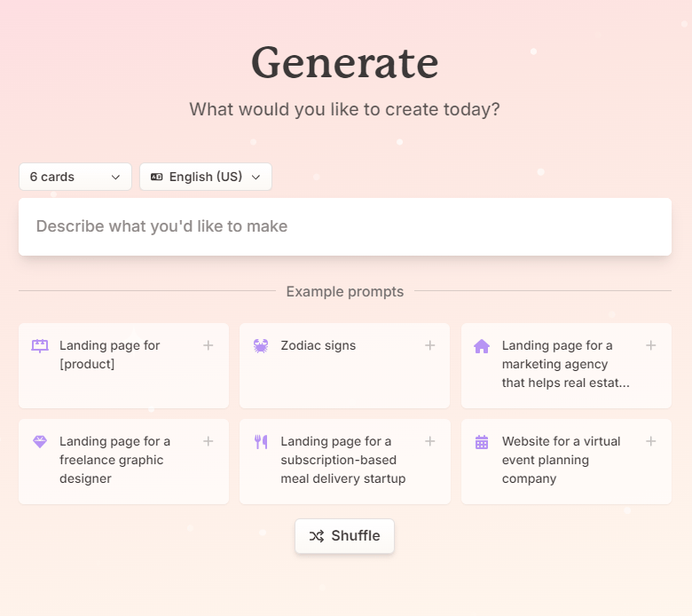Click plus icon on meal delivery startup prompt
The width and height of the screenshot is (692, 616).
click(429, 441)
